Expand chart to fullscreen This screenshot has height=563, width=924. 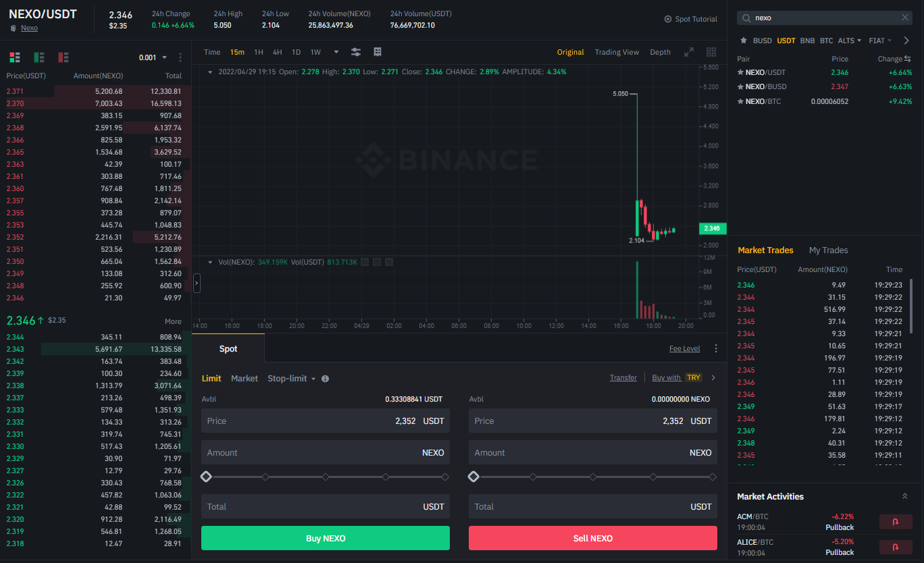689,52
